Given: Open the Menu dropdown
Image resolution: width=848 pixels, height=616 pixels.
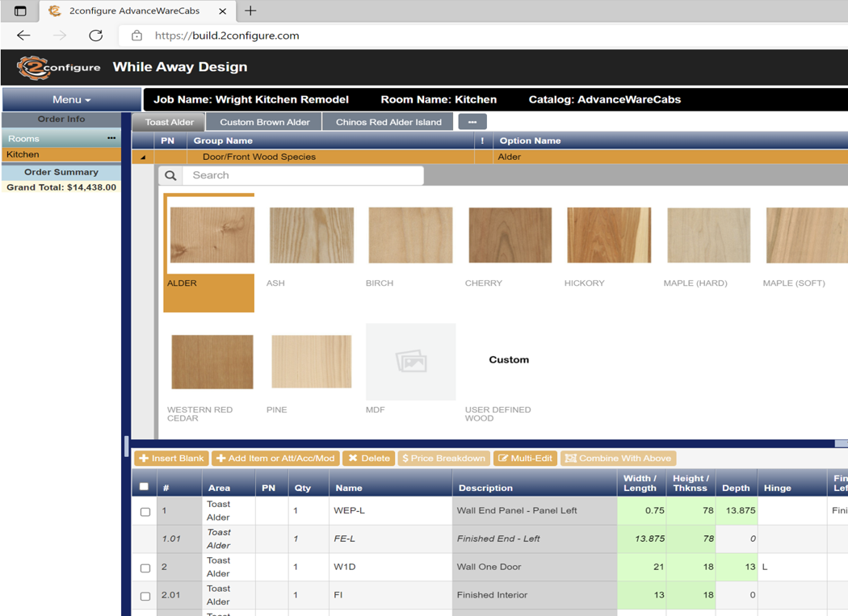Looking at the screenshot, I should click(x=71, y=99).
